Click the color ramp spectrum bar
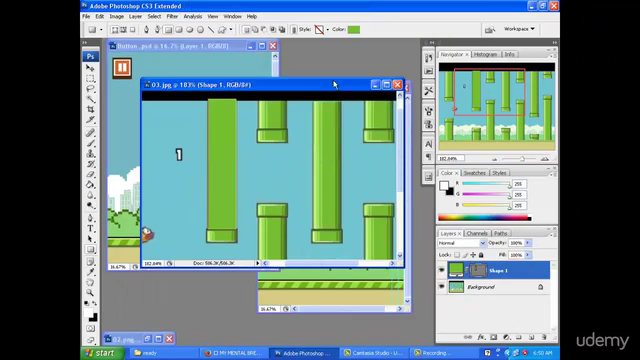The width and height of the screenshot is (640, 360). (484, 218)
